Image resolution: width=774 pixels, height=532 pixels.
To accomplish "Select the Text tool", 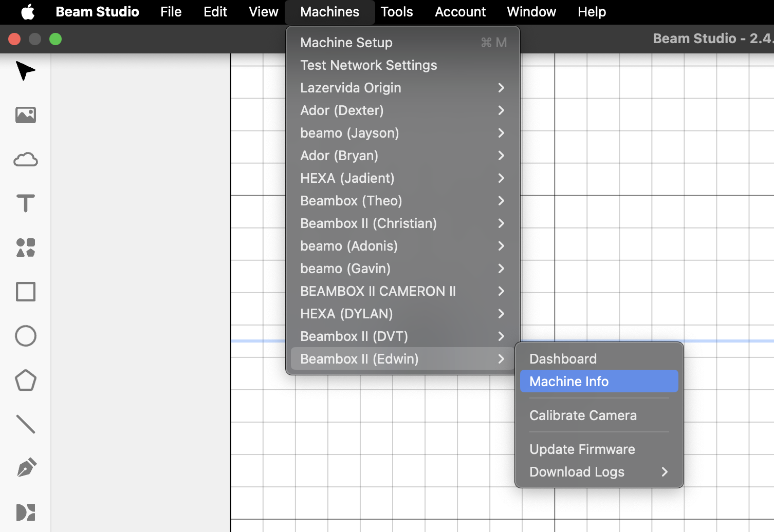I will 25,203.
